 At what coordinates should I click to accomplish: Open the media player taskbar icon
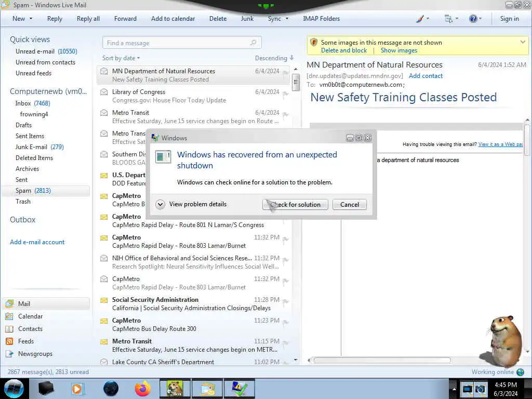[77, 389]
